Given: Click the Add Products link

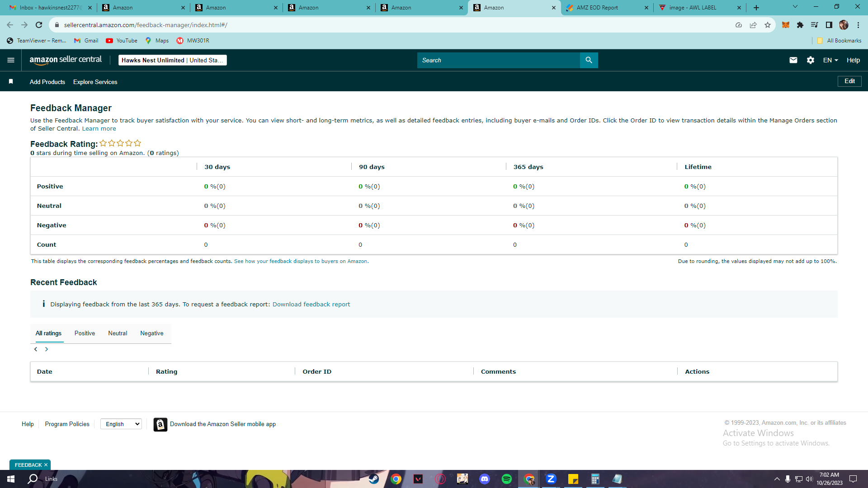Looking at the screenshot, I should pyautogui.click(x=47, y=82).
